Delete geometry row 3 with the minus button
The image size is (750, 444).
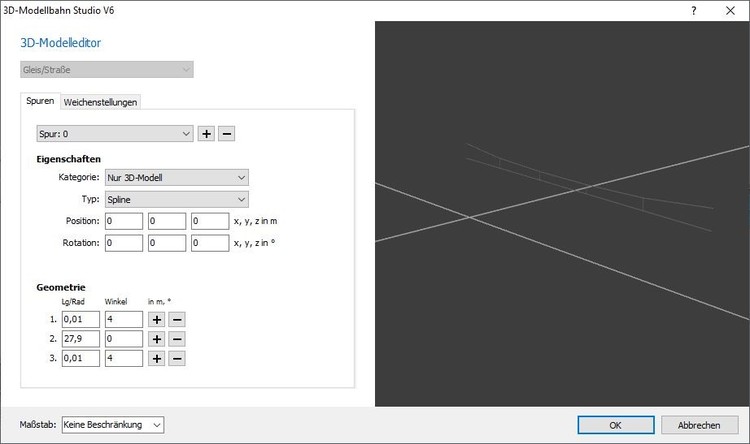coord(177,359)
